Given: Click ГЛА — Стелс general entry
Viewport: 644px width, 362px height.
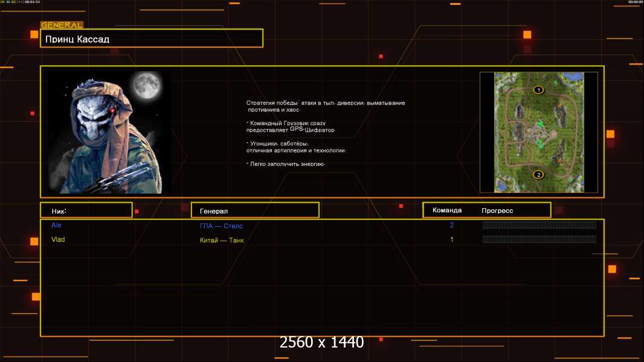Looking at the screenshot, I should 221,226.
